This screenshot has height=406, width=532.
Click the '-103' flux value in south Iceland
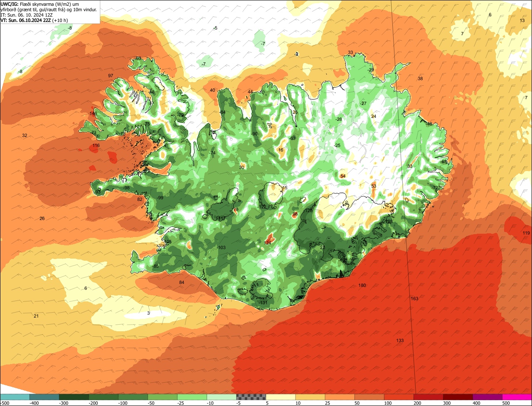click(221, 247)
